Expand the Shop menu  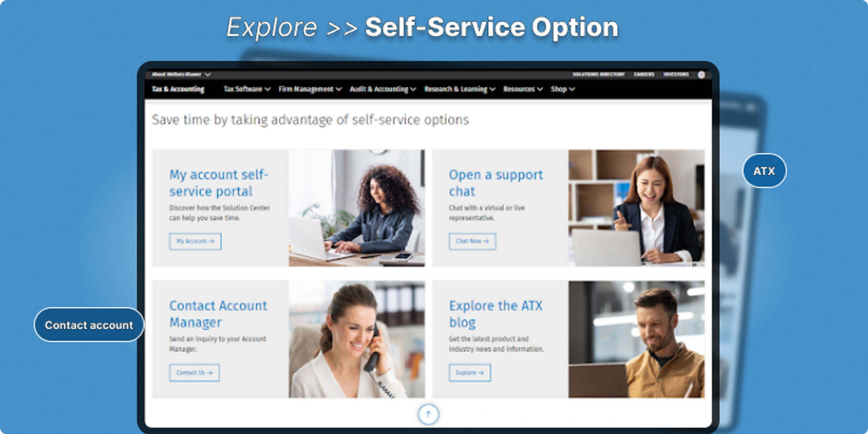(563, 89)
